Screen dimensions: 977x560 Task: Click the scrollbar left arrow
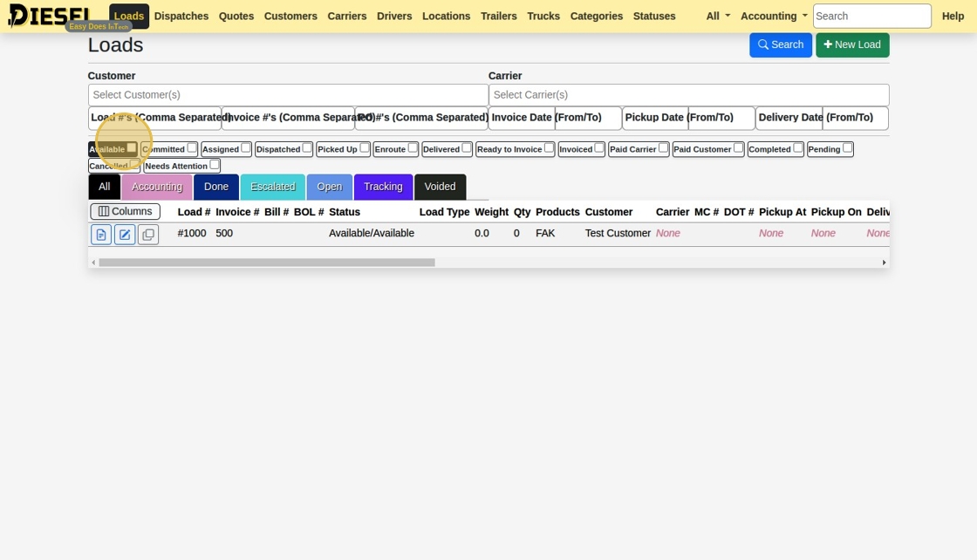(x=93, y=263)
